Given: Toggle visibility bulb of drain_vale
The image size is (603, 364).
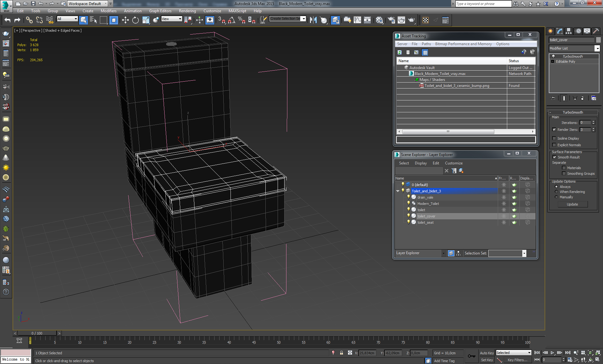Looking at the screenshot, I should click(408, 197).
